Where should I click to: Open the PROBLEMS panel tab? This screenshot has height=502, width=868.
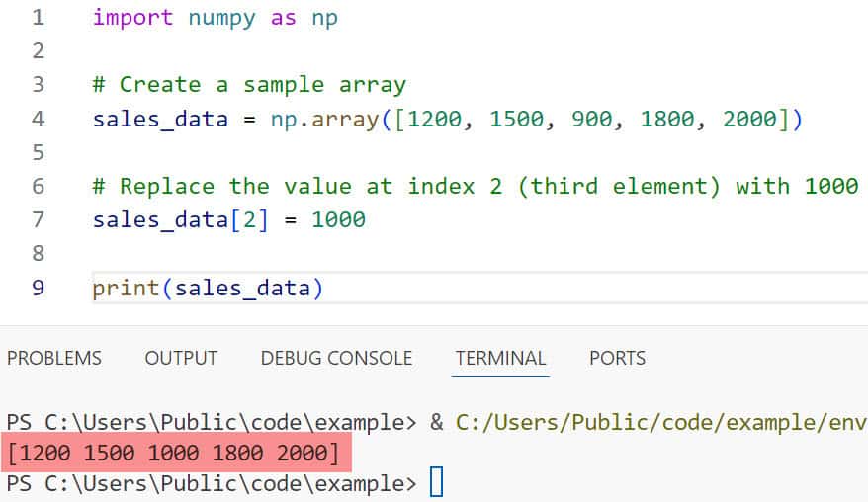[54, 358]
